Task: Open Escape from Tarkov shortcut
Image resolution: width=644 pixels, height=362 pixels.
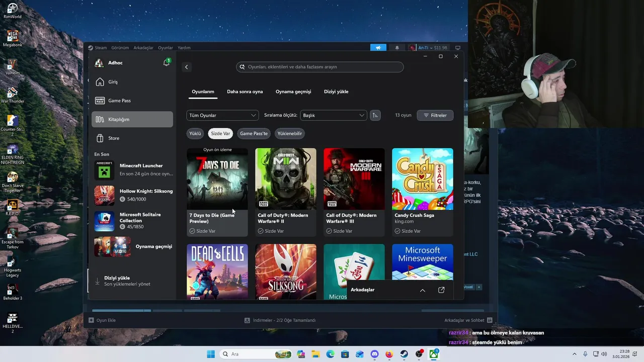Action: (x=13, y=238)
